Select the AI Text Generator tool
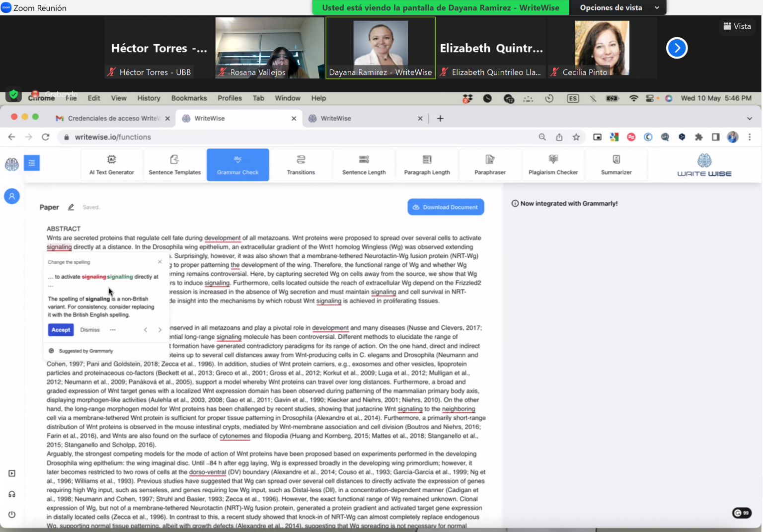Image resolution: width=763 pixels, height=532 pixels. (x=111, y=164)
